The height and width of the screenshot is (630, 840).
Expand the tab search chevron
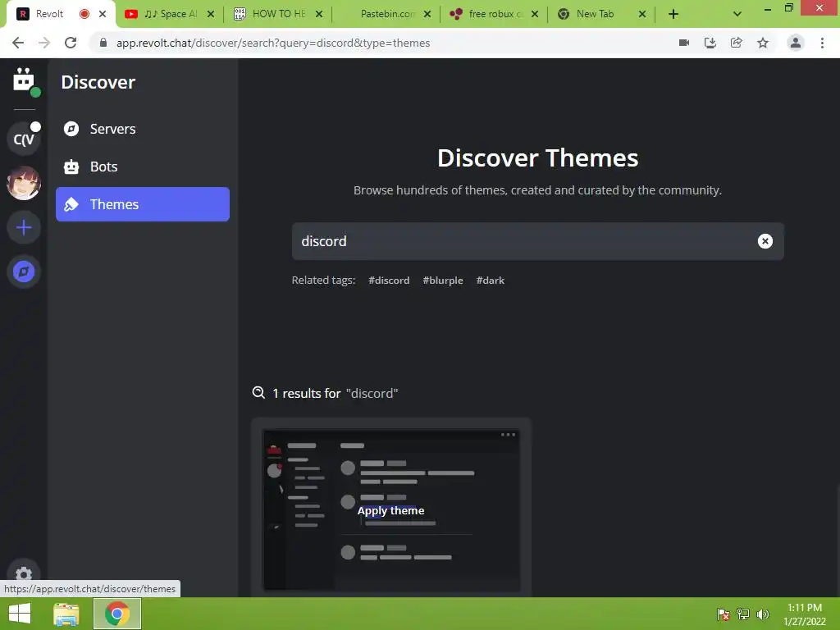(x=737, y=14)
